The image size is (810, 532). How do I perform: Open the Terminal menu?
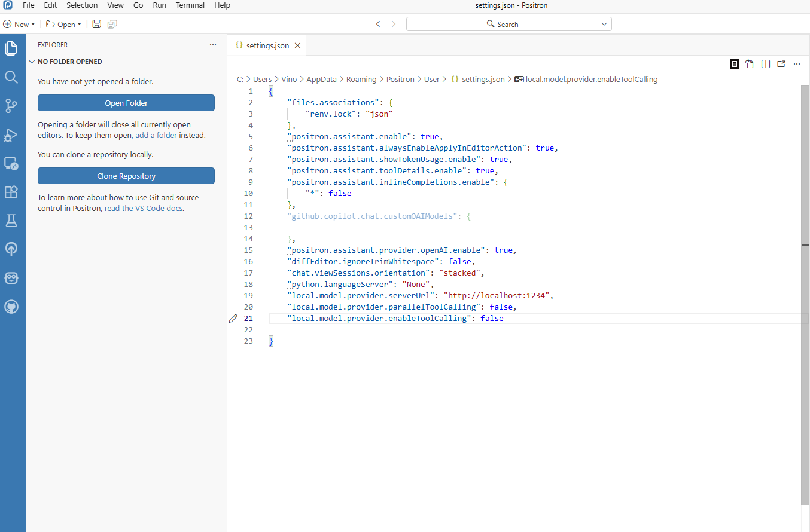click(190, 5)
